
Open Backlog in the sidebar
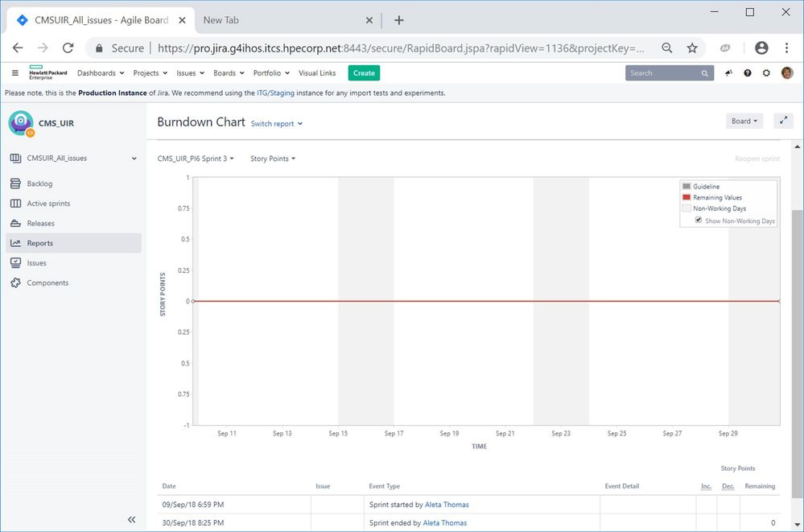(39, 184)
